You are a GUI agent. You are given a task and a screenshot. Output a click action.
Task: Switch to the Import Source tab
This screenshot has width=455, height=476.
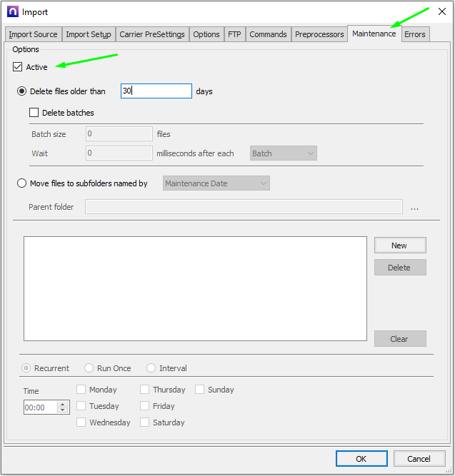[x=34, y=34]
